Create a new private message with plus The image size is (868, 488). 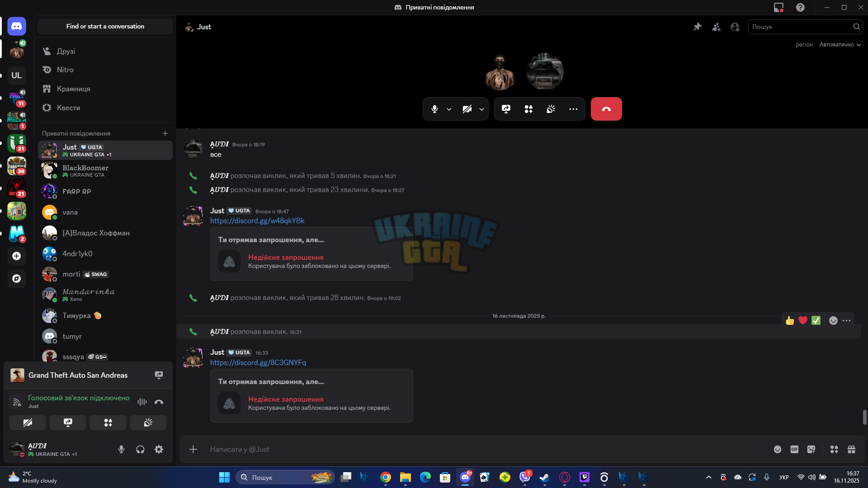[x=165, y=133]
